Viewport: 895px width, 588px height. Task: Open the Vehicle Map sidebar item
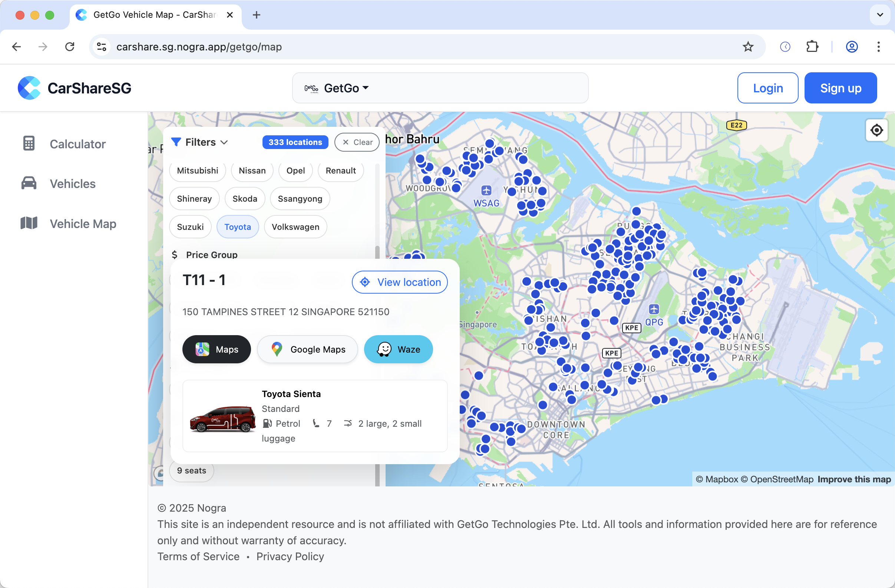point(83,223)
